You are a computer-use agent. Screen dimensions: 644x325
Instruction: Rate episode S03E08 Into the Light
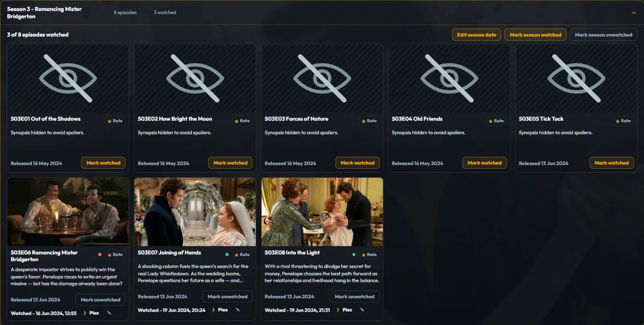(369, 254)
